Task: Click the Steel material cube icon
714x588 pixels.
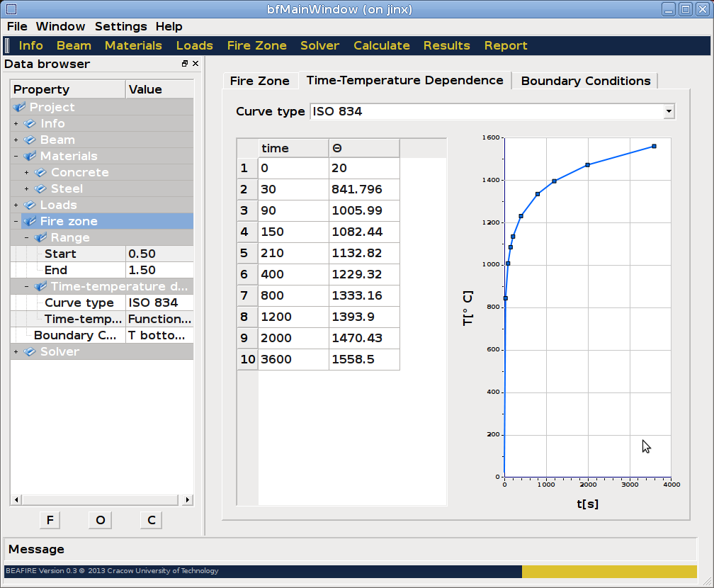Action: [40, 188]
